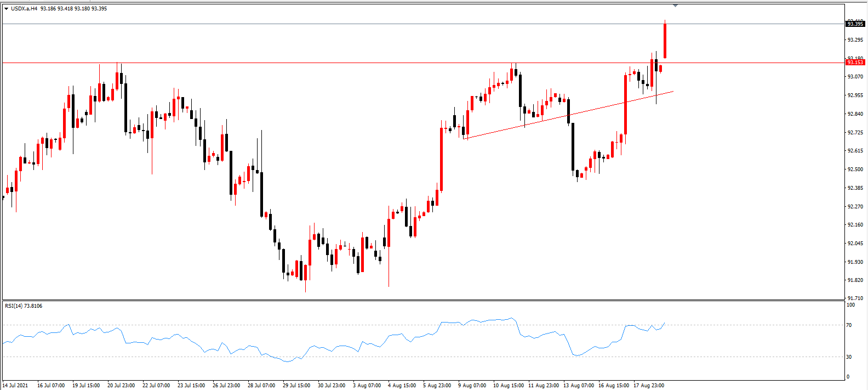The height and width of the screenshot is (390, 868).
Task: Click the RSI 70 level axis label
Action: tap(849, 325)
